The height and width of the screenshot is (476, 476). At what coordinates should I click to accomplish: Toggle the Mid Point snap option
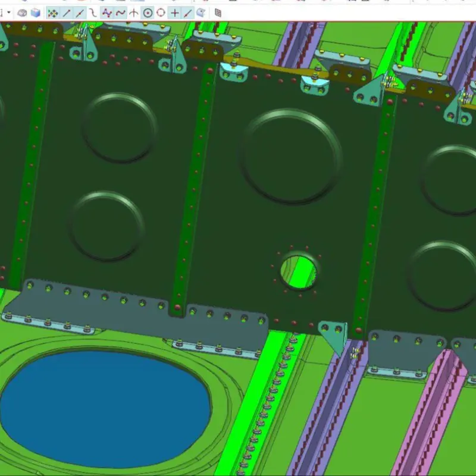tap(80, 13)
